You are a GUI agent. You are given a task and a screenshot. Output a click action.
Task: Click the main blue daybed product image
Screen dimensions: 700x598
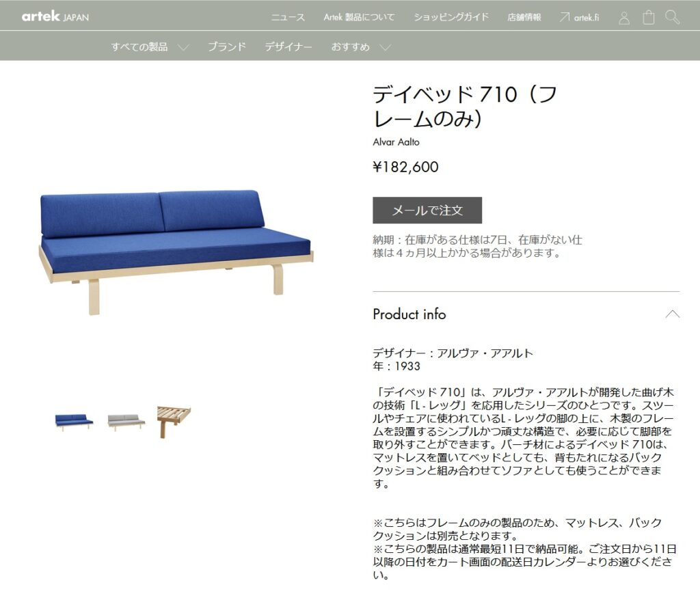[x=176, y=252]
